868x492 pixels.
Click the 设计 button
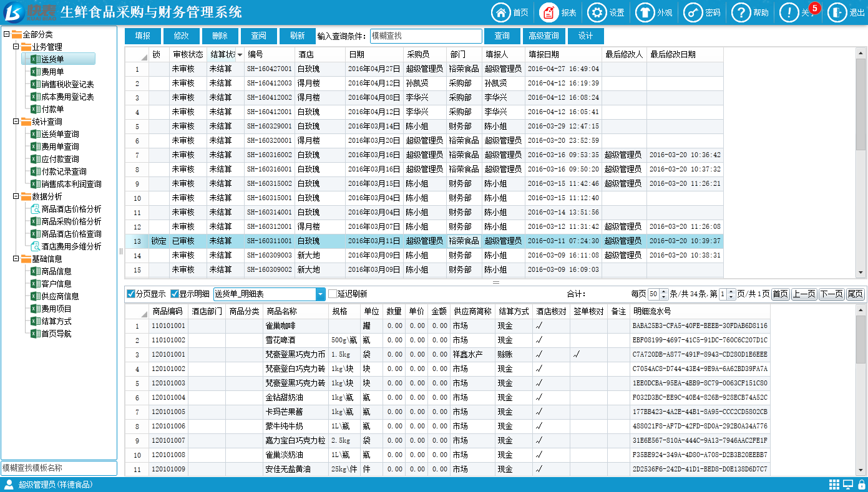[585, 36]
